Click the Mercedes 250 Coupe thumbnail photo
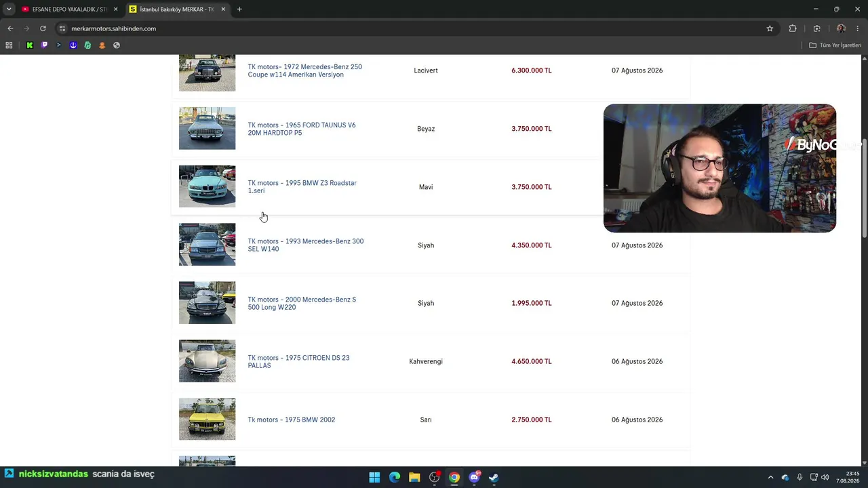 point(207,73)
